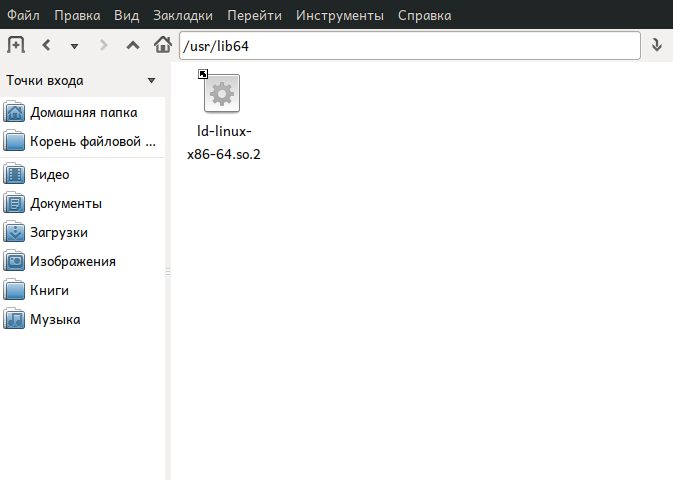
Task: Open the Правка menu
Action: click(x=77, y=15)
